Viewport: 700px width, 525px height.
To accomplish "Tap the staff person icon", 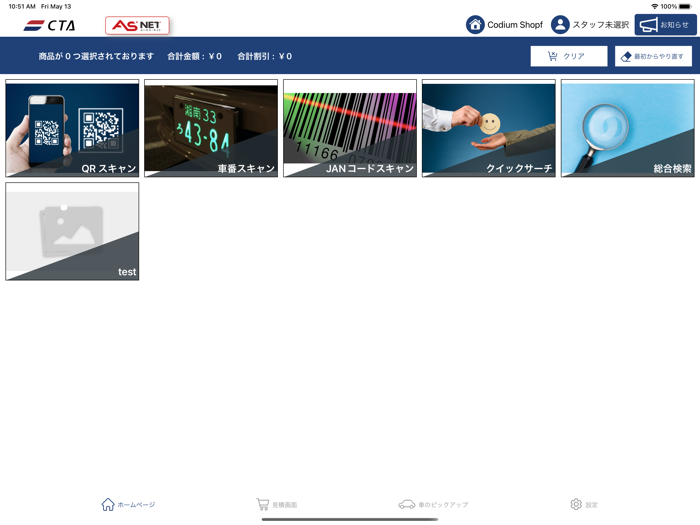I will coord(560,25).
